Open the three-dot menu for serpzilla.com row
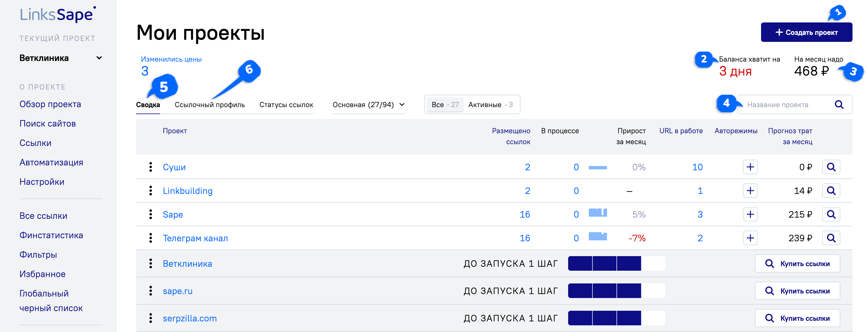Screen dimensions: 868x332 151,318
